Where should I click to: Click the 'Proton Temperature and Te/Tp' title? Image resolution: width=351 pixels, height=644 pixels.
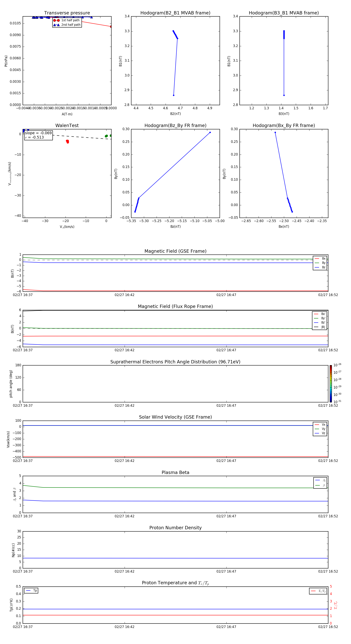[x=175, y=583]
